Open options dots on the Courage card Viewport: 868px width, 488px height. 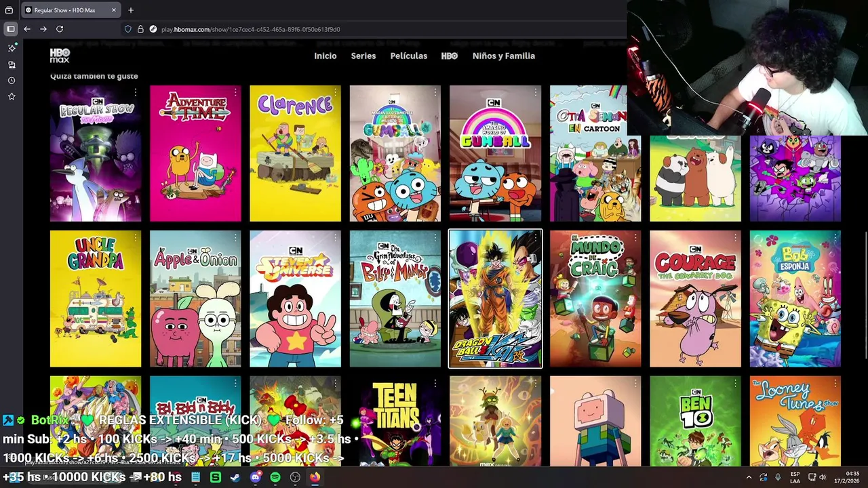[x=736, y=238]
